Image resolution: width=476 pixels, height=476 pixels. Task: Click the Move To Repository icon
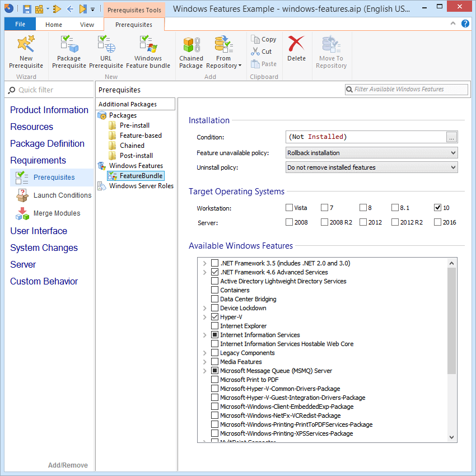click(331, 50)
